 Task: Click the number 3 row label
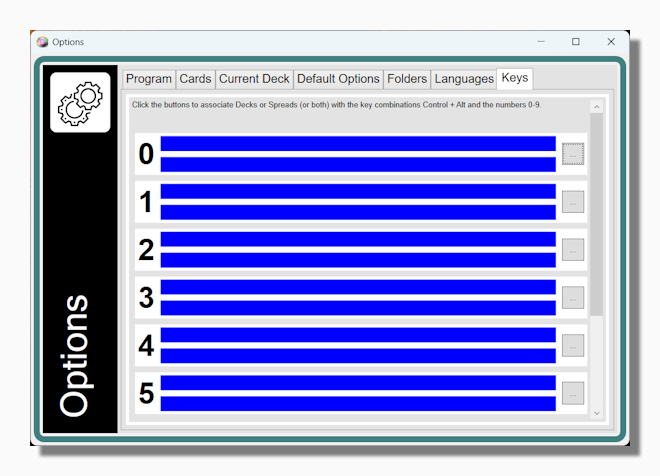pos(146,298)
